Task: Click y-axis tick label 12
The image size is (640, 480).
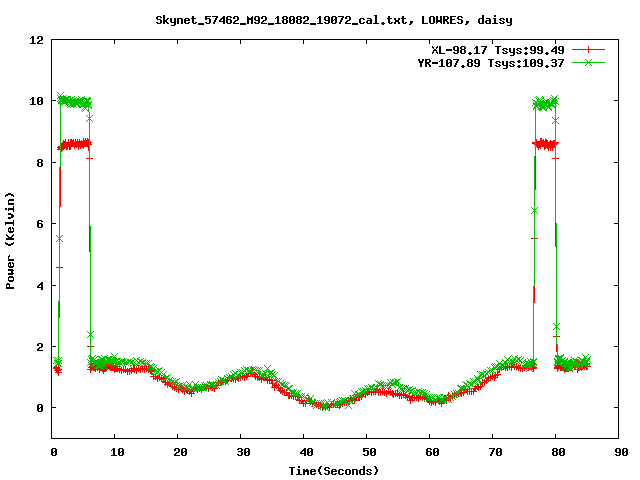Action: pyautogui.click(x=36, y=40)
